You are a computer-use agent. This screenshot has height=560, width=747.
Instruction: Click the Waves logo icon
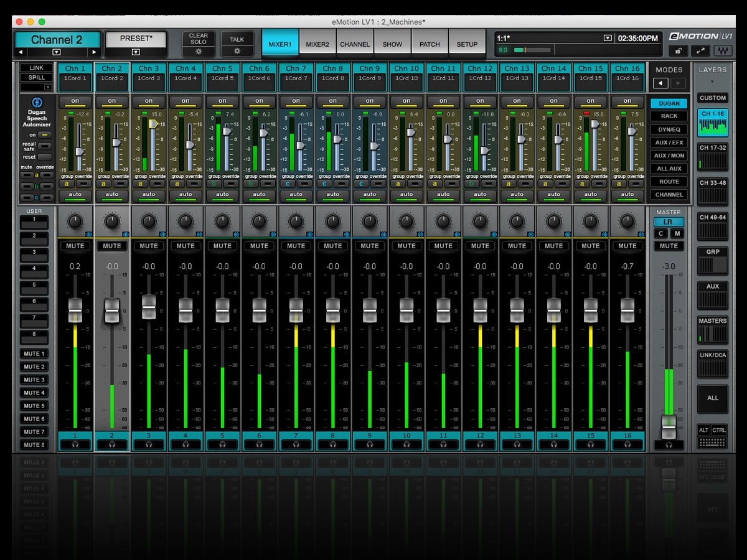click(724, 51)
